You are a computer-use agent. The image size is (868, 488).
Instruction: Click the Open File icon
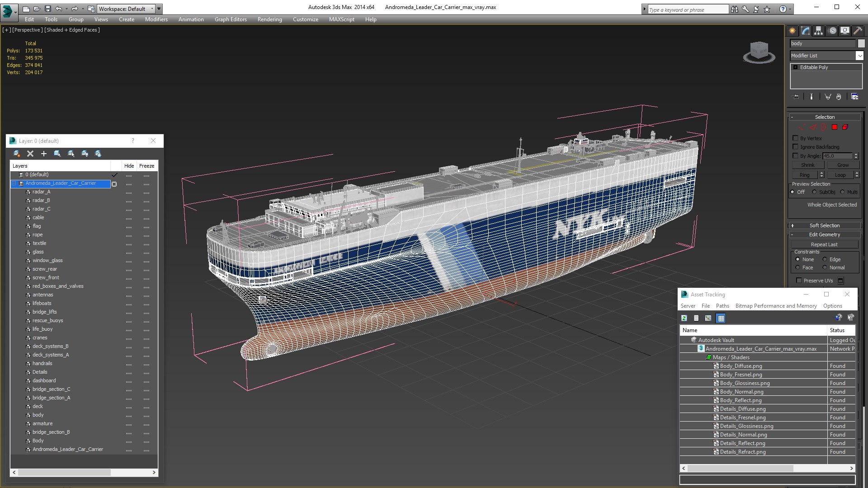coord(37,9)
